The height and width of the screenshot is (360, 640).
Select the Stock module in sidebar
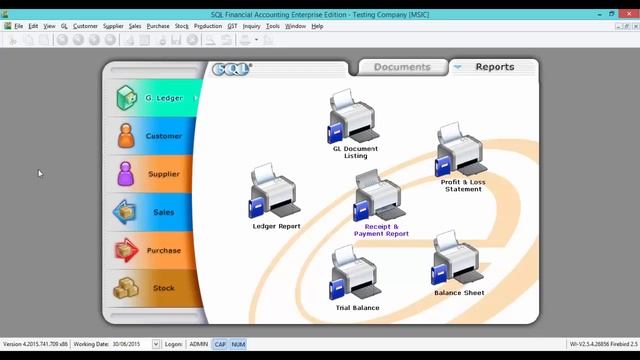click(x=156, y=288)
